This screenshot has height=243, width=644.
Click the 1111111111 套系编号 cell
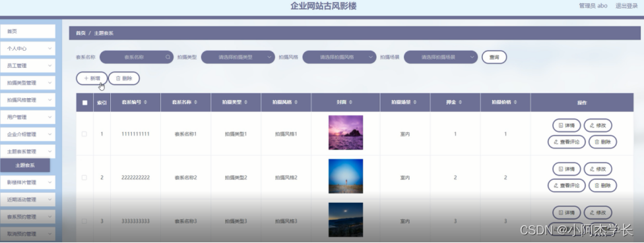pos(135,134)
